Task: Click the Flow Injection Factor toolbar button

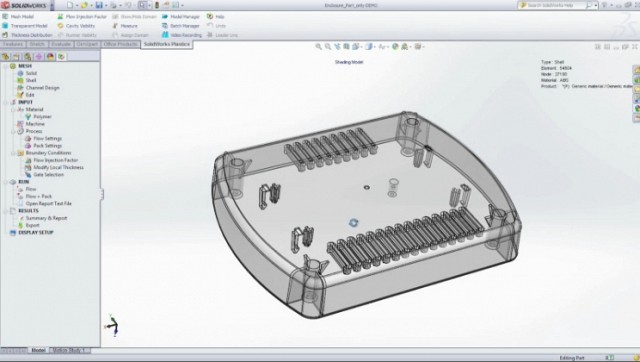Action: tap(82, 17)
